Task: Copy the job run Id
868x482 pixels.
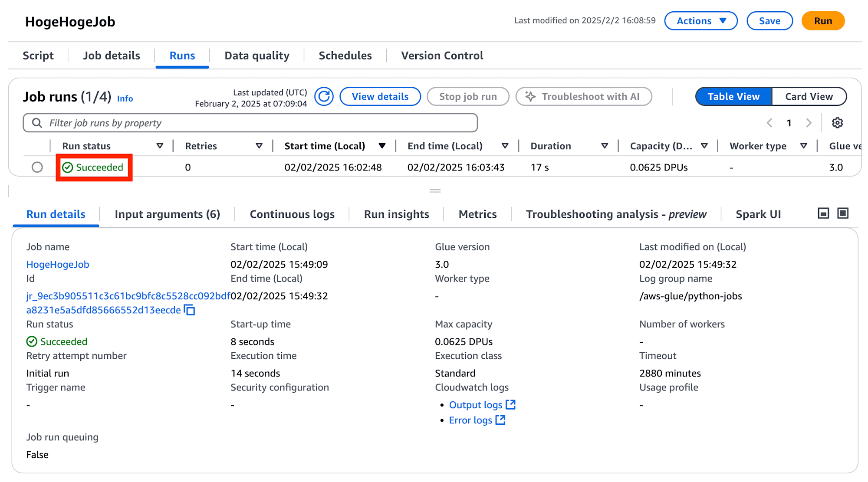Action: pos(190,310)
